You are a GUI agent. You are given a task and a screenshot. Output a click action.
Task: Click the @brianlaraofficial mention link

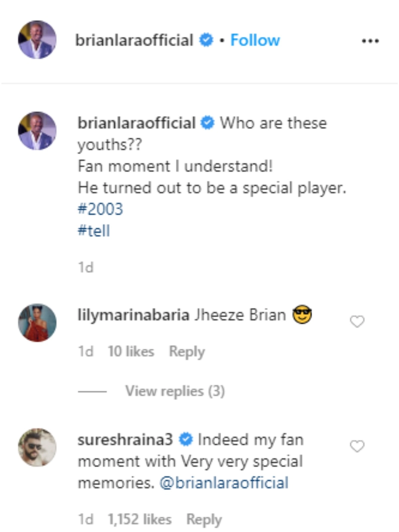224,483
